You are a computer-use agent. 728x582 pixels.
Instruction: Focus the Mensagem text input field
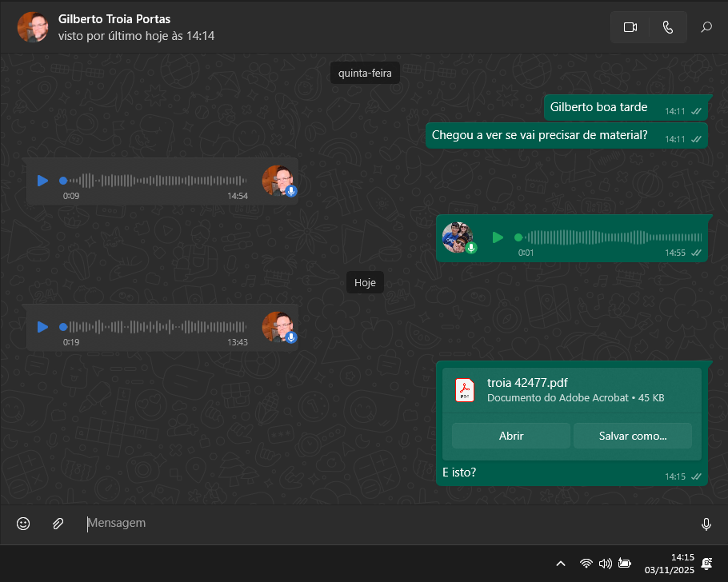[x=384, y=524]
